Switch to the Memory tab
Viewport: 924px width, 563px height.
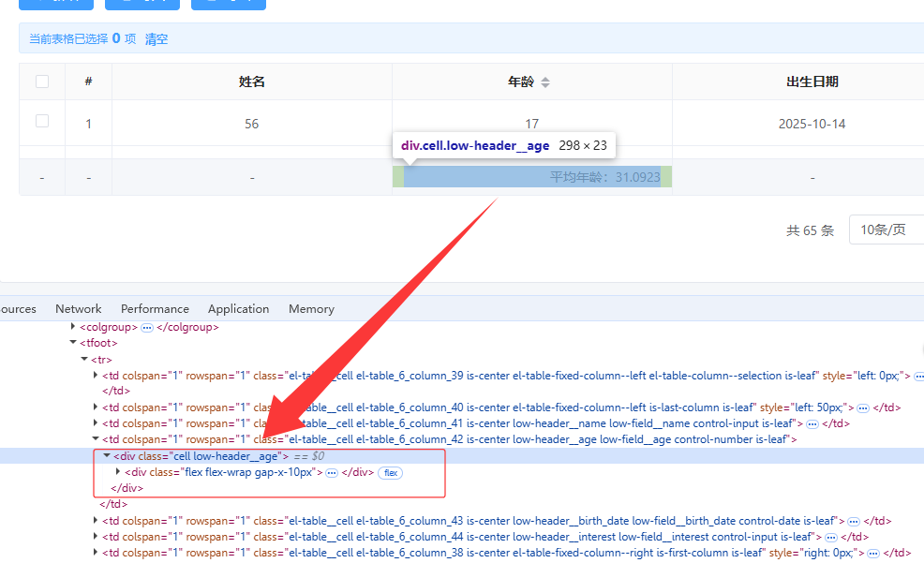(311, 309)
